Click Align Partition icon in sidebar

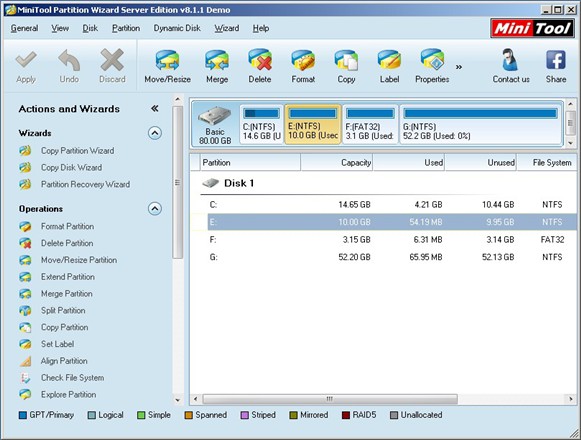pos(25,361)
